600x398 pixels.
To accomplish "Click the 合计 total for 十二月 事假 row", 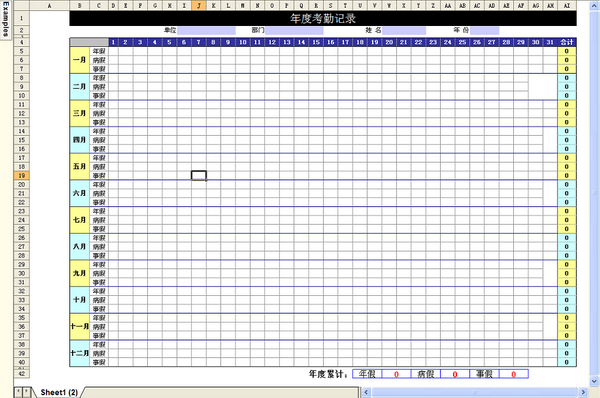I will pyautogui.click(x=567, y=362).
